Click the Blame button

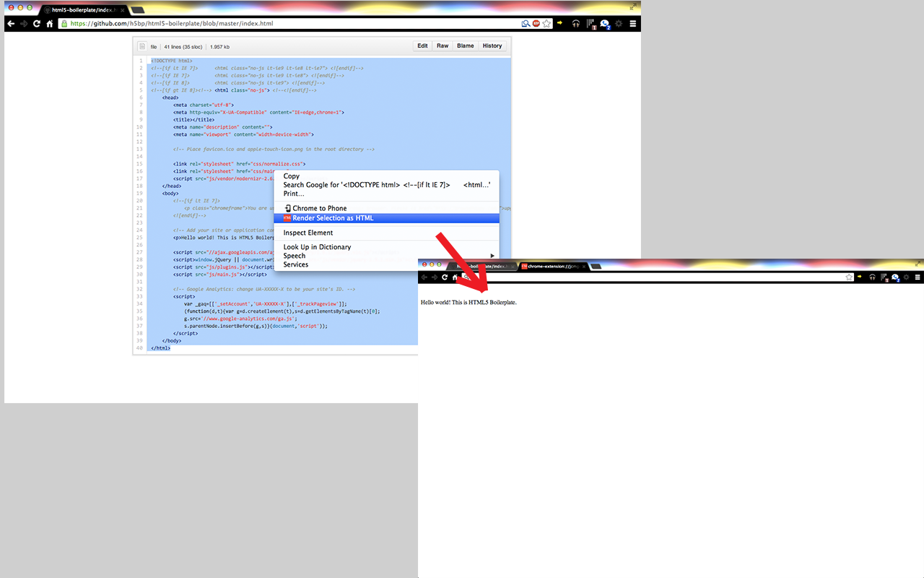tap(465, 46)
